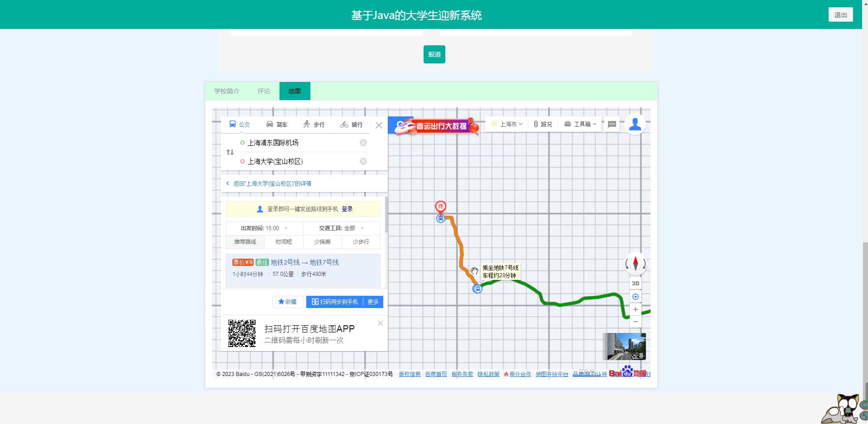Zoom in on the map
This screenshot has height=424, width=868.
[x=636, y=309]
